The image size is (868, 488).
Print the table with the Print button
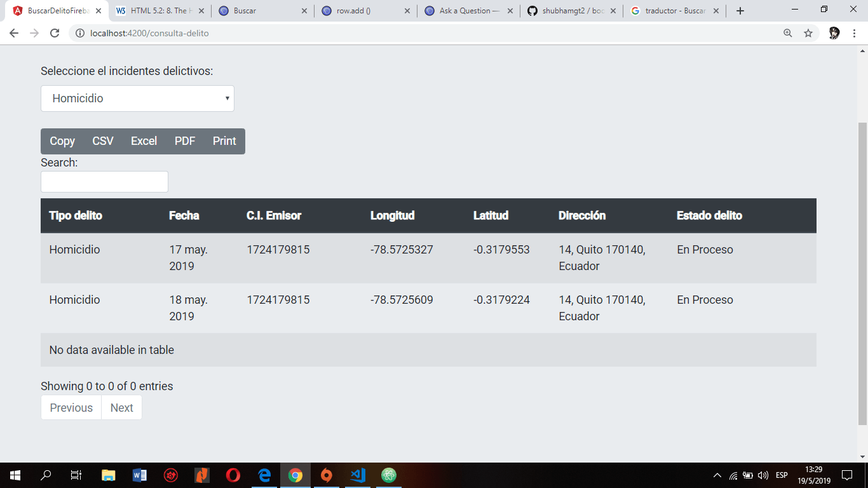[224, 141]
